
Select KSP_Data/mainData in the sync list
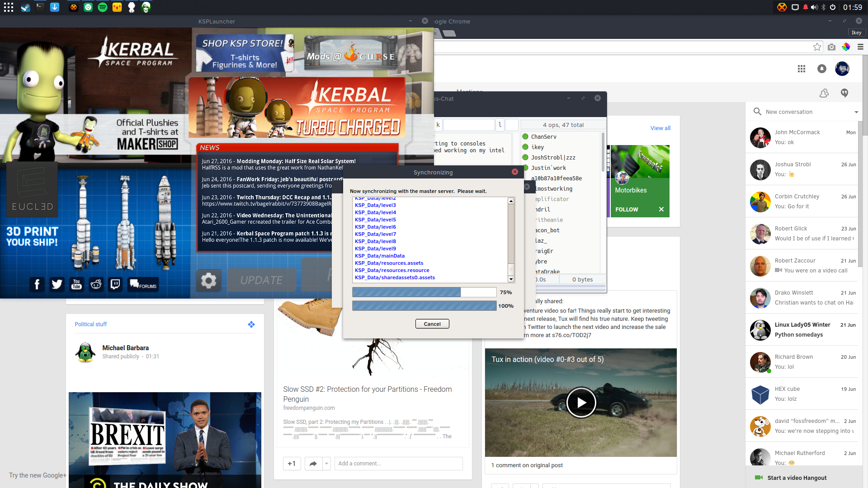coord(380,256)
